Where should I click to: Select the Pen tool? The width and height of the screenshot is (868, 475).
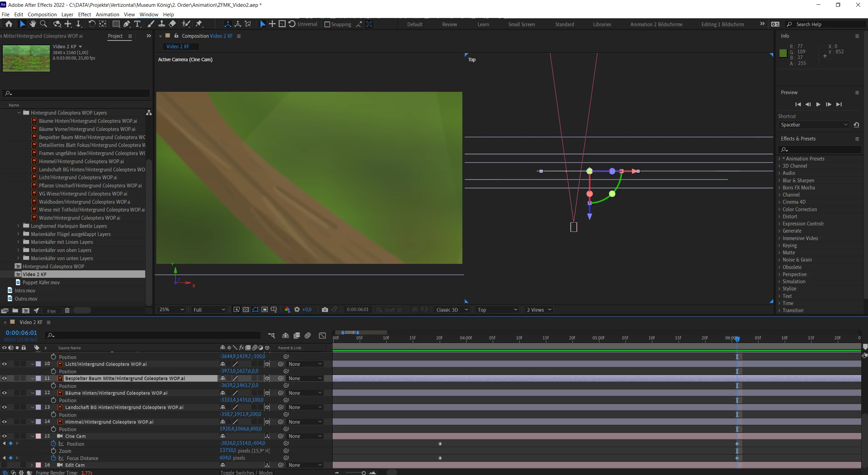[127, 24]
